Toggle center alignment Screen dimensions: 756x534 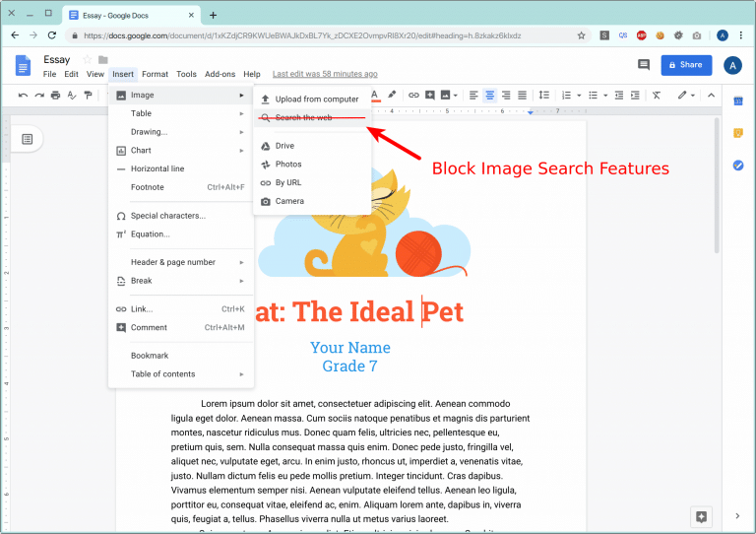click(490, 95)
